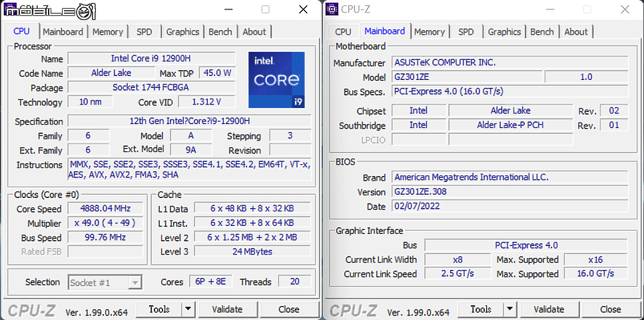Click the Code Name value Alder Lake
Viewport: 644px width, 320px height.
click(111, 73)
